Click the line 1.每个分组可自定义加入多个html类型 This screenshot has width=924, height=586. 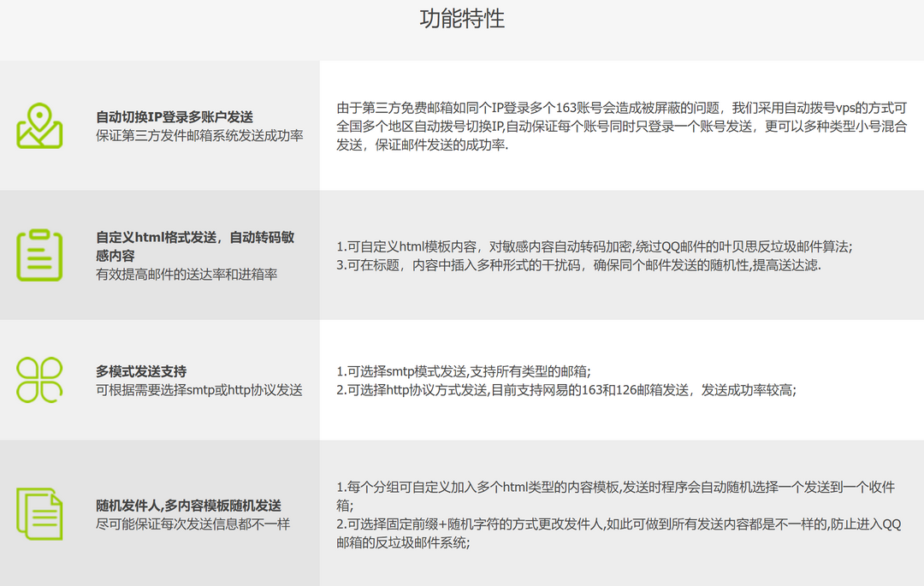click(x=616, y=496)
